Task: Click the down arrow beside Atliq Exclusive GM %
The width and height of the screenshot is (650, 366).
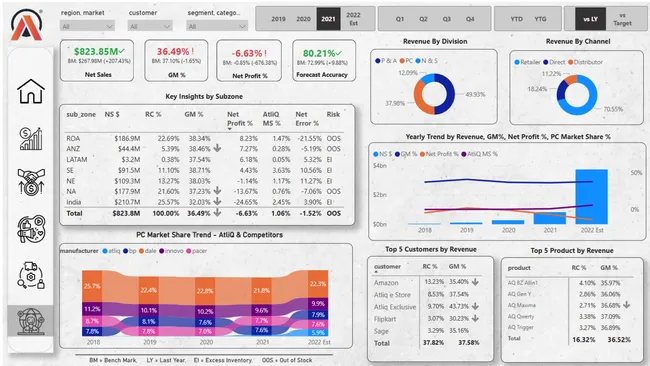Action: pyautogui.click(x=475, y=306)
